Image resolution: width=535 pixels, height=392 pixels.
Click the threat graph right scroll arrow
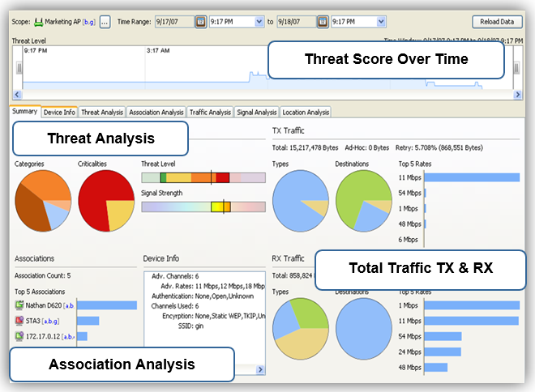point(518,95)
